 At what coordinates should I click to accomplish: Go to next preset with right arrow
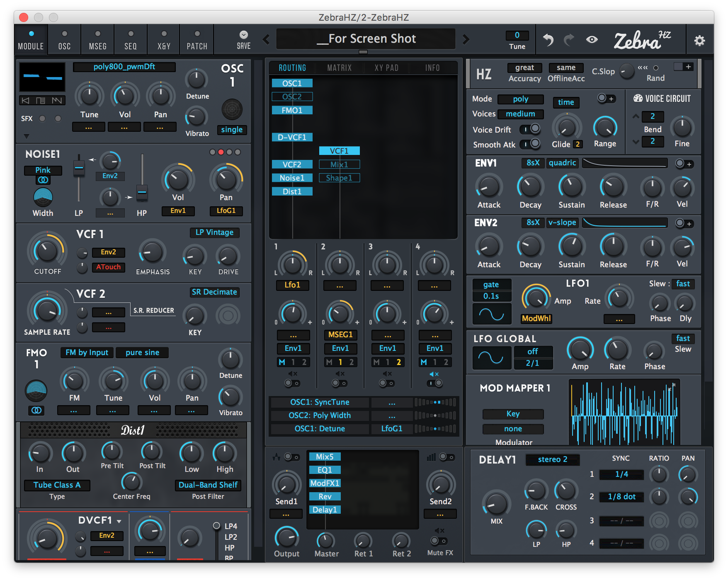(x=466, y=39)
